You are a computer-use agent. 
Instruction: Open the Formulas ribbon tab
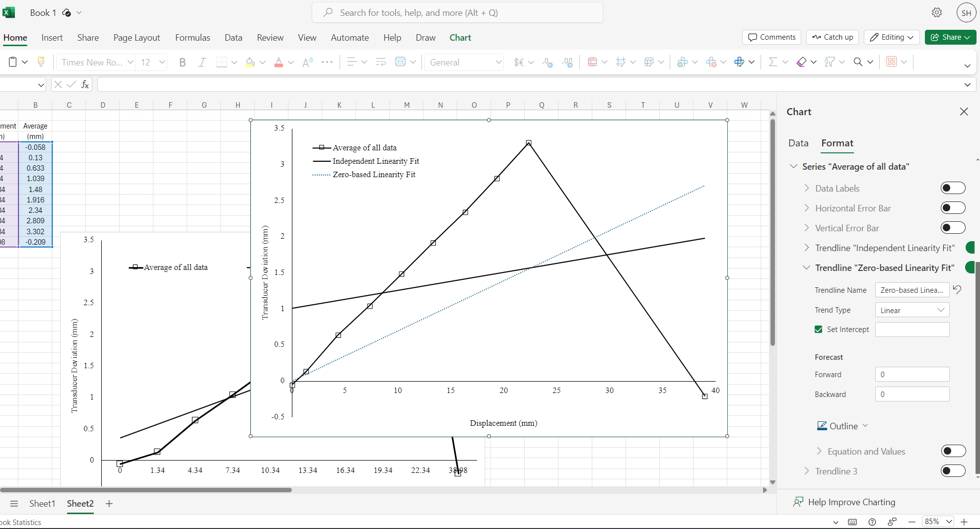point(193,38)
